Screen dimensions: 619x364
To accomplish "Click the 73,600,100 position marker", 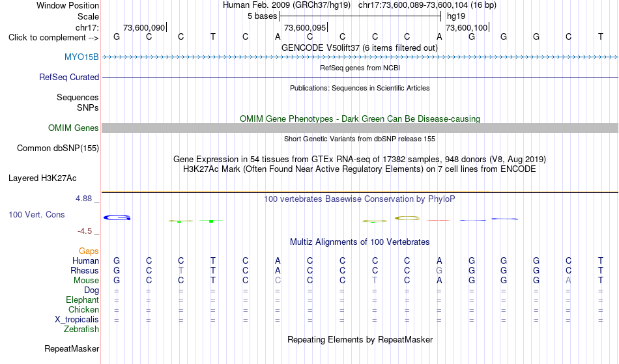I will [x=467, y=27].
